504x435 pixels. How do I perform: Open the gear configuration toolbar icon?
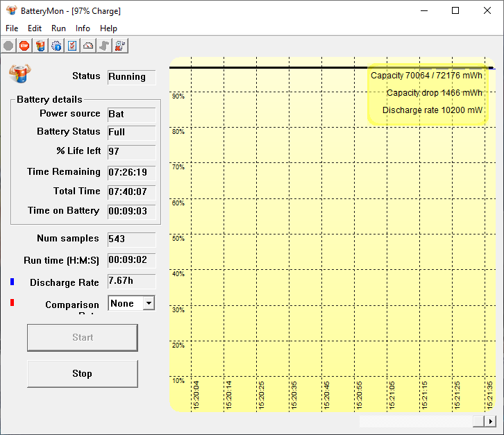tap(56, 46)
